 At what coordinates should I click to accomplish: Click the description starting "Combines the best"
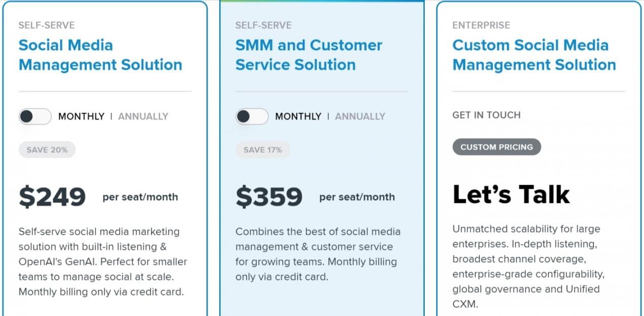(x=318, y=254)
